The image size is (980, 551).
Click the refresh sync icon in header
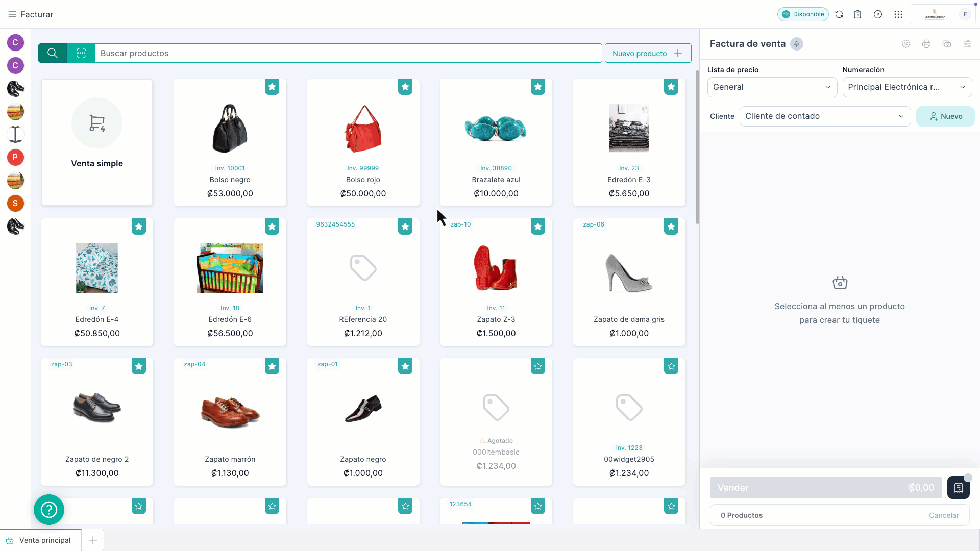pos(839,14)
